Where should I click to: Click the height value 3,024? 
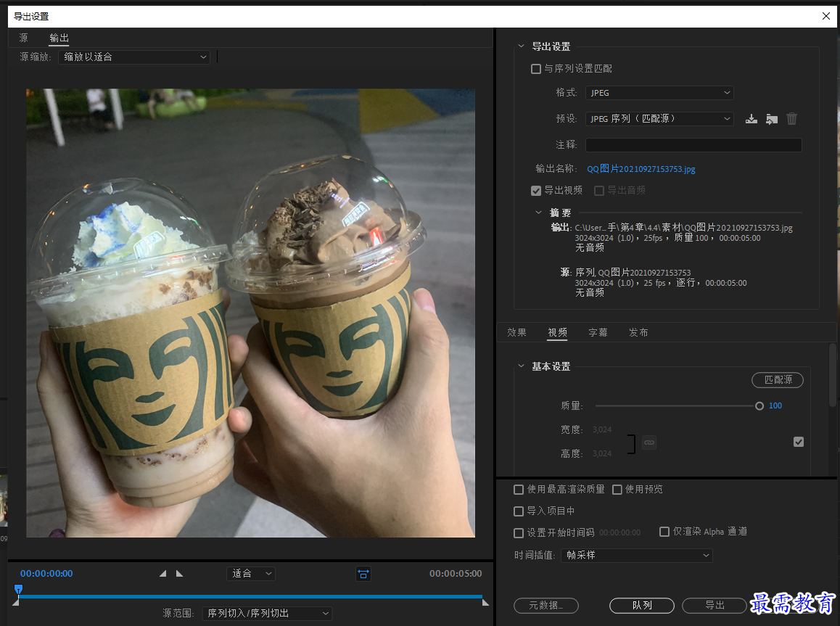click(601, 454)
